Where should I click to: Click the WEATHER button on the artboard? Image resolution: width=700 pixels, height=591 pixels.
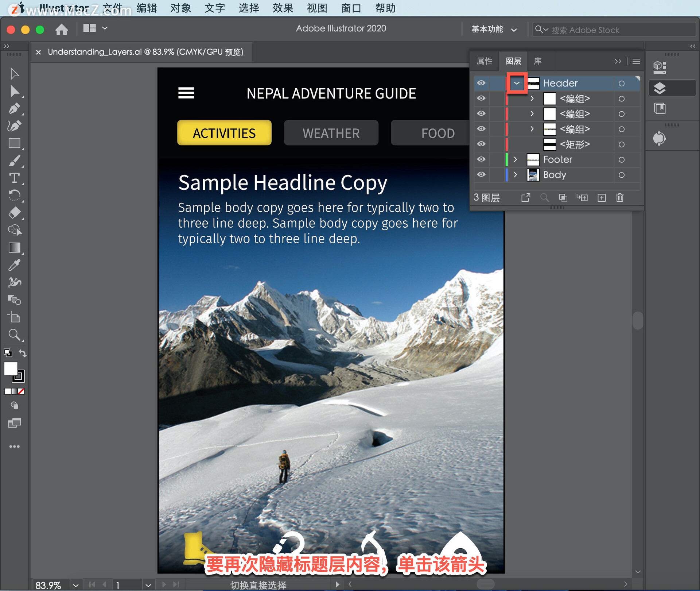[x=331, y=133]
